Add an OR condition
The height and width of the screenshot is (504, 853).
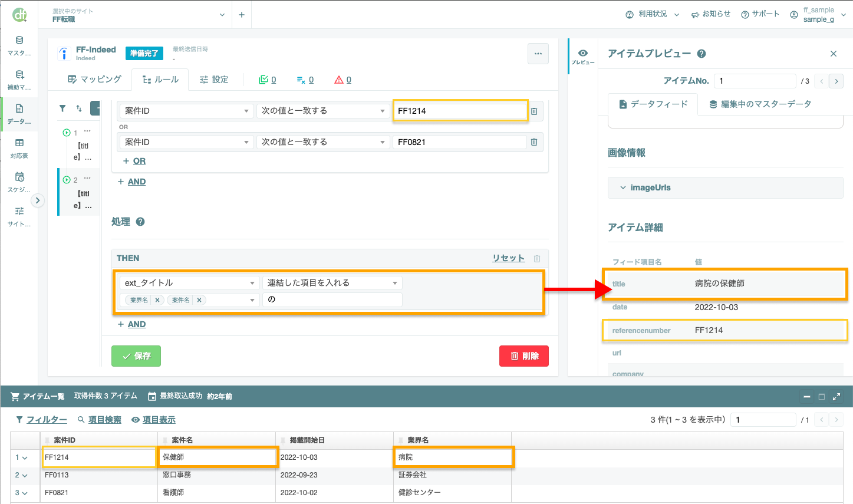pos(134,161)
